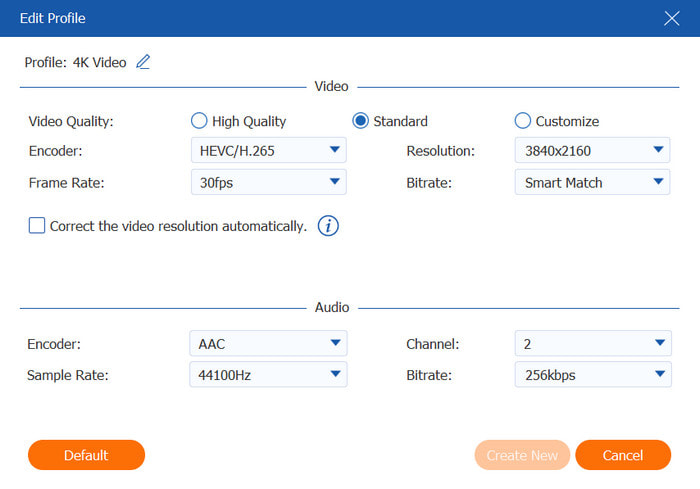The width and height of the screenshot is (700, 489).
Task: Expand the audio Channel dropdown
Action: click(592, 343)
